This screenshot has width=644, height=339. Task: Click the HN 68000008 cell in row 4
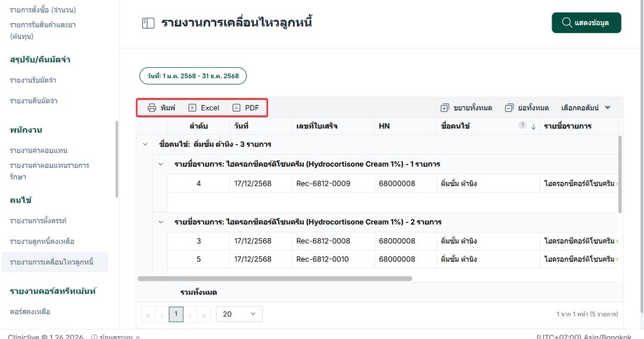point(405,184)
